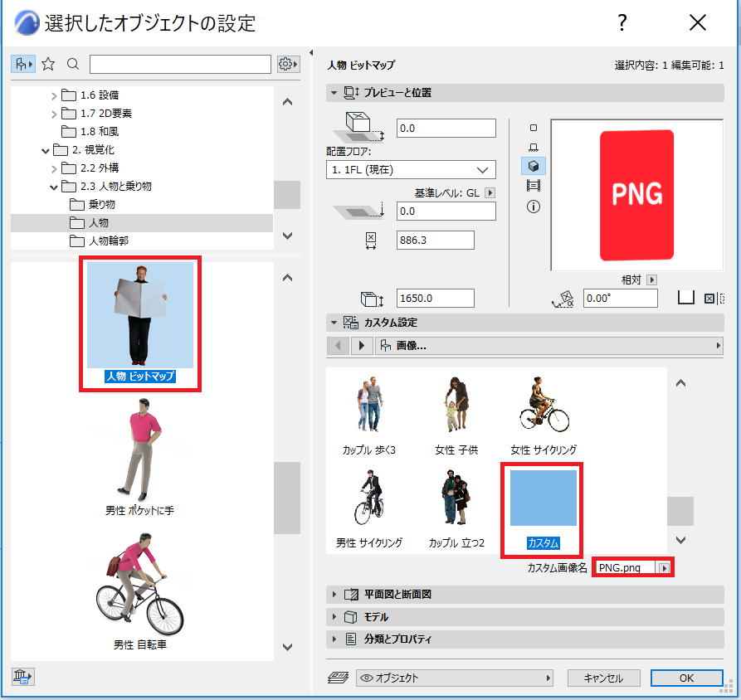741x700 pixels.
Task: Expand the 1.6 設備 folder
Action: (54, 96)
